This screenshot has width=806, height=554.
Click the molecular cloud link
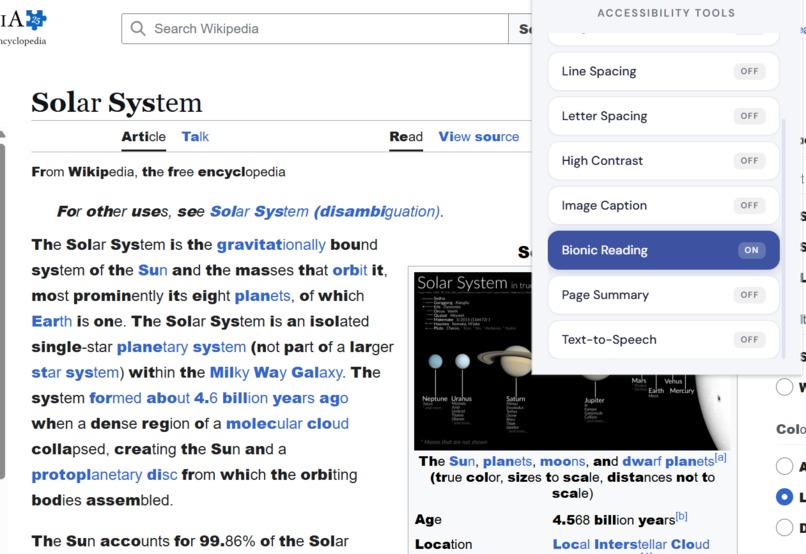(x=287, y=423)
